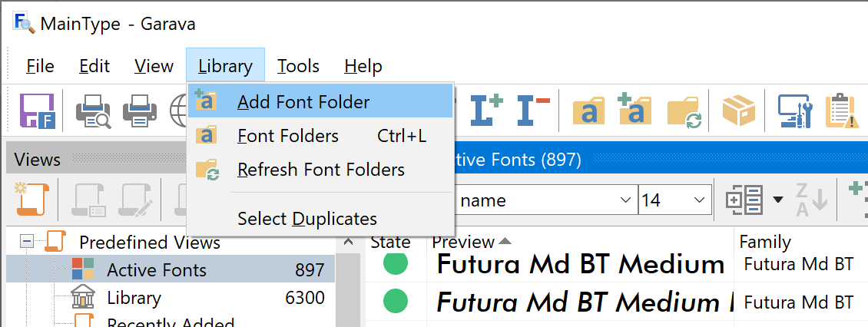Select the Futura Md BT Medium preview row
The height and width of the screenshot is (327, 868).
(580, 264)
